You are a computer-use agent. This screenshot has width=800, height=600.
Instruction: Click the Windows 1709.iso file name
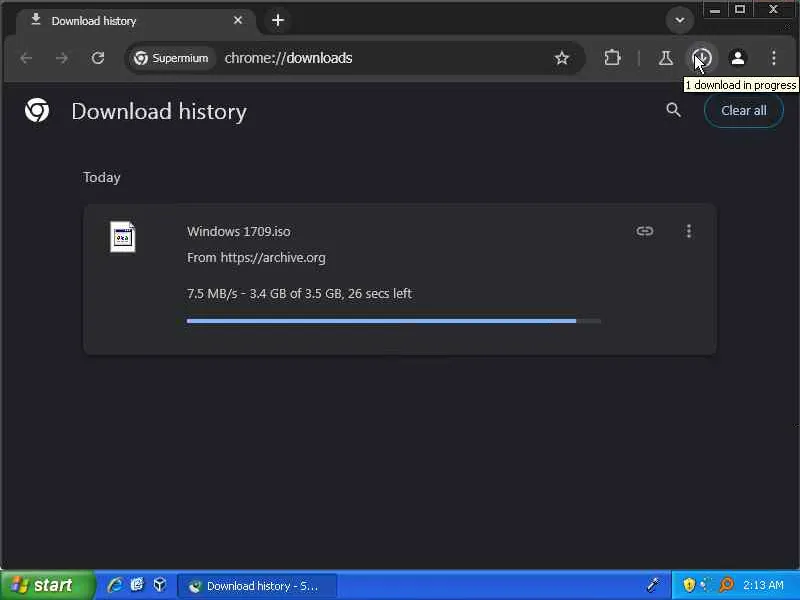coord(239,232)
